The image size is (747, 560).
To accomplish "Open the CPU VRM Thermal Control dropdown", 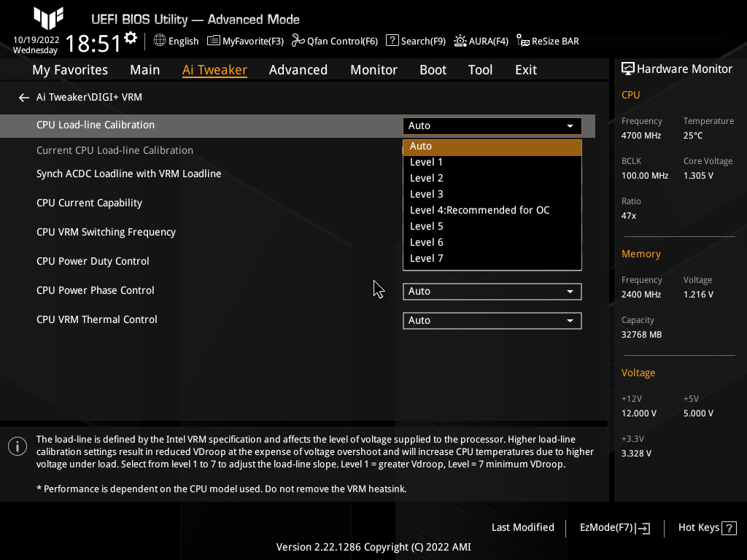I will [x=492, y=320].
